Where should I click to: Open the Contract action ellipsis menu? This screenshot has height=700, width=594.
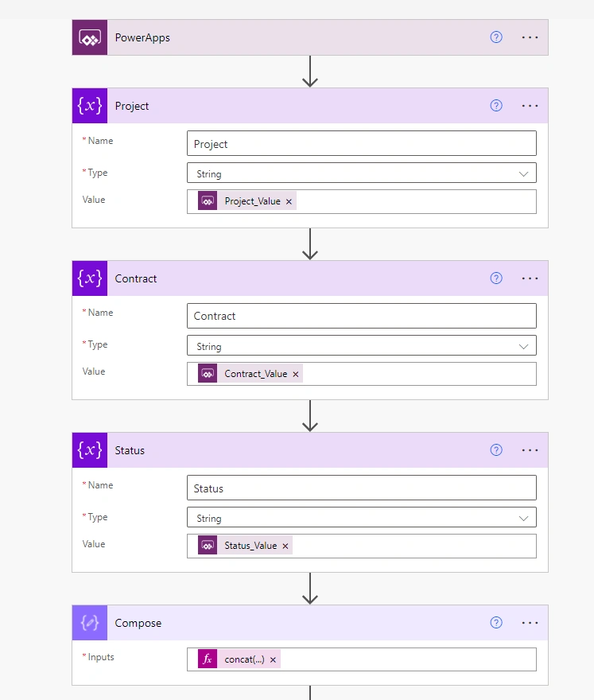530,278
